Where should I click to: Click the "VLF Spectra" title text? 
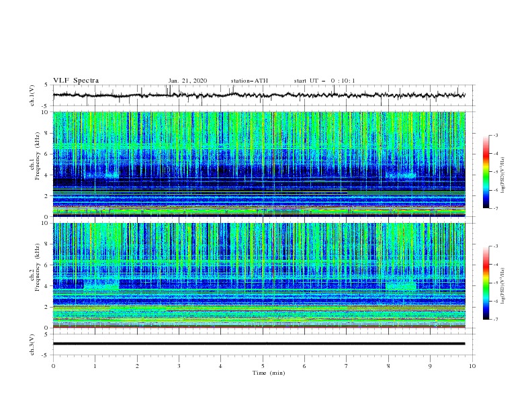76,81
